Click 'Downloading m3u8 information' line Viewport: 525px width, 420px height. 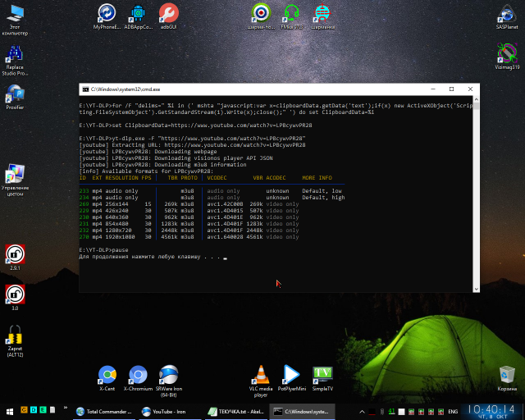162,165
